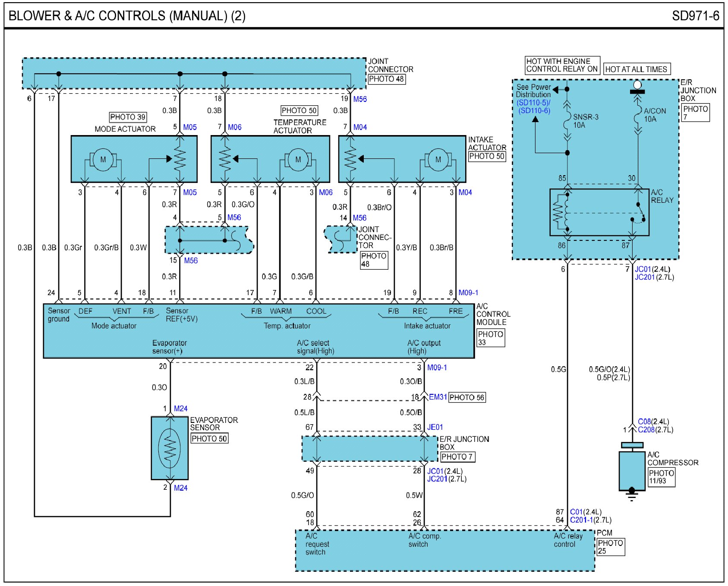Click the ground symbol below A/C compressor
This screenshot has width=728, height=586.
point(632,496)
